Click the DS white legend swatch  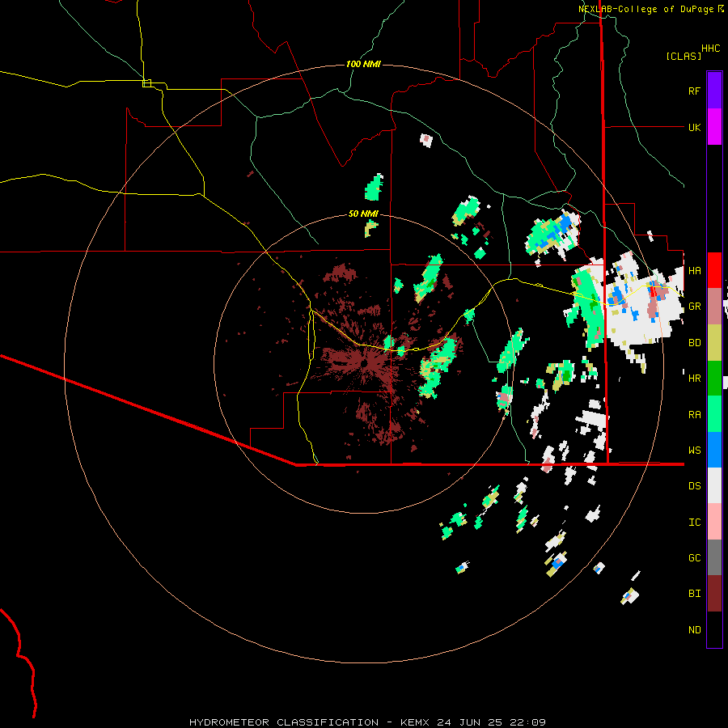click(x=714, y=485)
